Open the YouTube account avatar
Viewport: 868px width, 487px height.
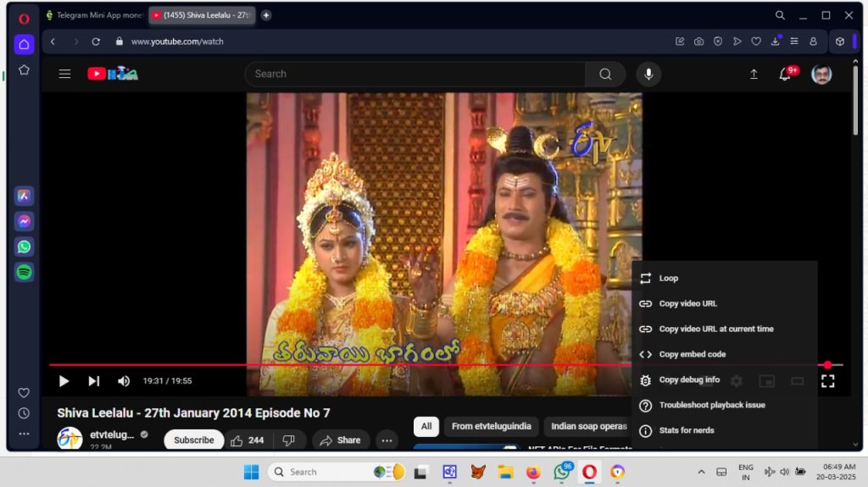point(821,75)
